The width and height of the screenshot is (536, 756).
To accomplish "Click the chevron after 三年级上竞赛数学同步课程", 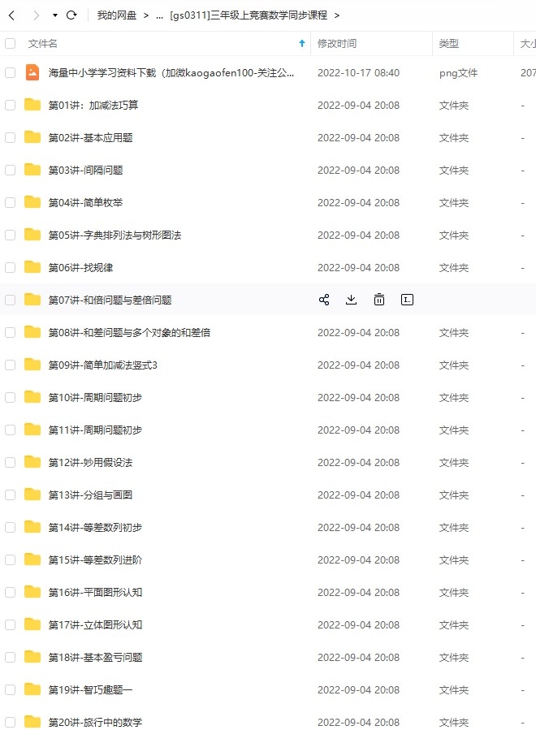I will click(337, 15).
